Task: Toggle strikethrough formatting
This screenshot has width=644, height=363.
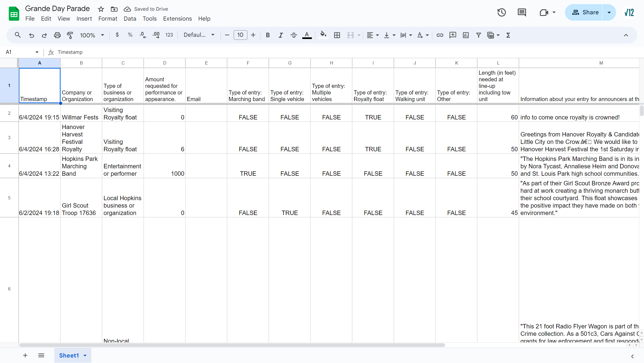Action: (293, 35)
